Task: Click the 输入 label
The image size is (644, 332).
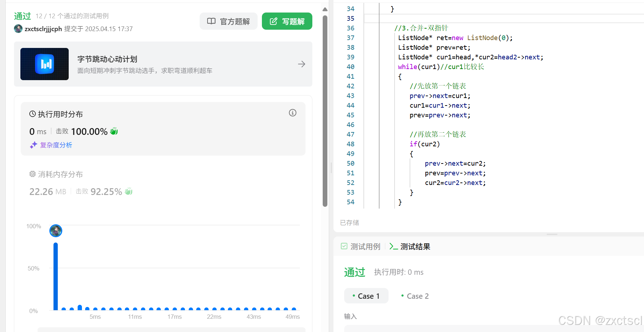Action: (x=350, y=316)
